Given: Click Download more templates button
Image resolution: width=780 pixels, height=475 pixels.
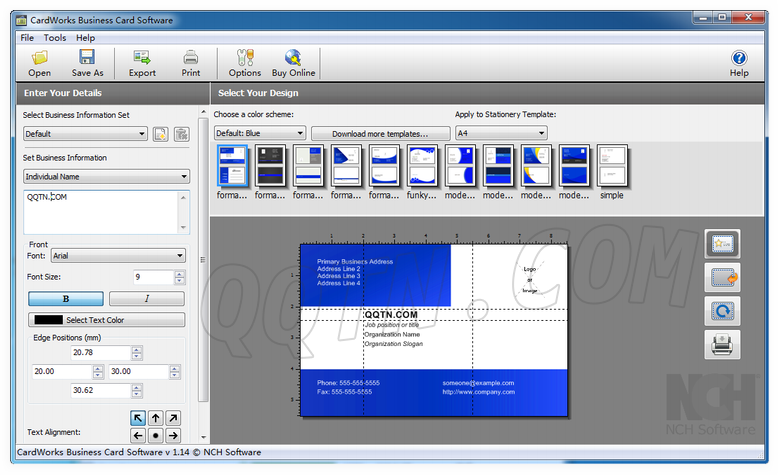Looking at the screenshot, I should [x=380, y=133].
